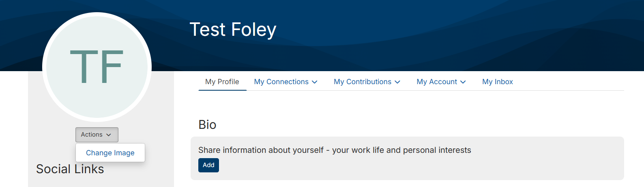The height and width of the screenshot is (187, 644).
Task: Choose Change Image from the menu
Action: (x=110, y=153)
